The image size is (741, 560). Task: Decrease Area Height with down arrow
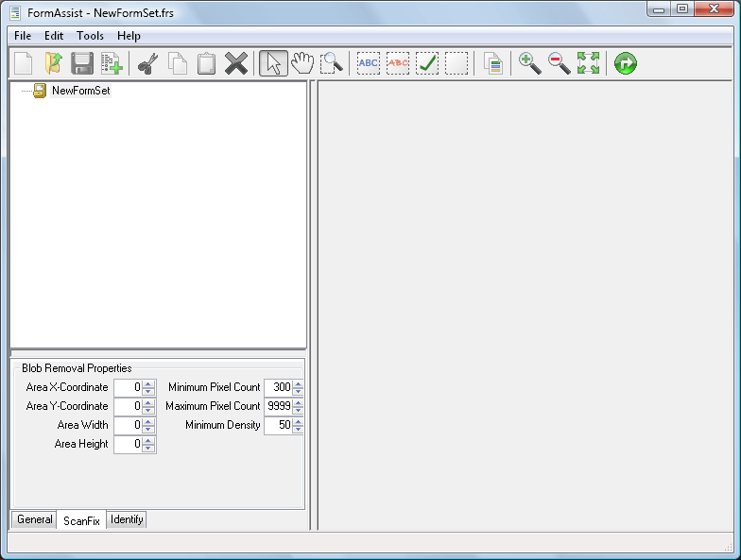coord(148,448)
